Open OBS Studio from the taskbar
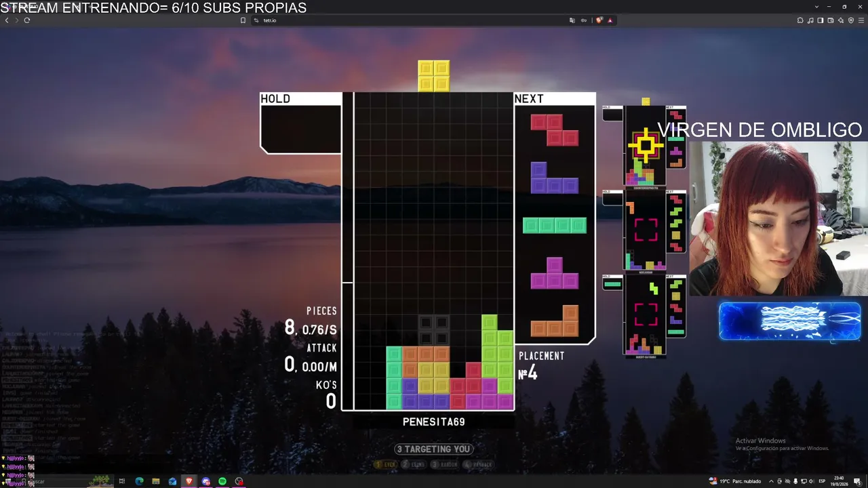The image size is (868, 488). pyautogui.click(x=239, y=481)
